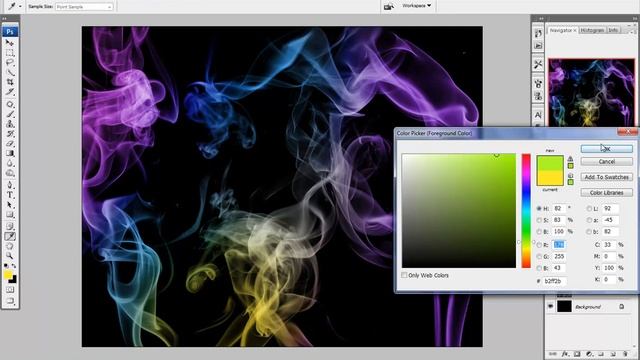Click the lock icon on the Background layer
This screenshot has width=640, height=360.
tap(621, 307)
